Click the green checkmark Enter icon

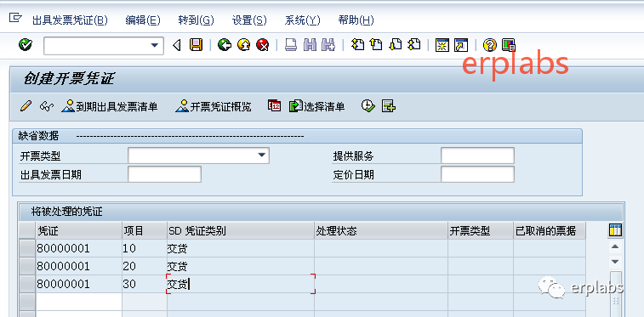[26, 45]
